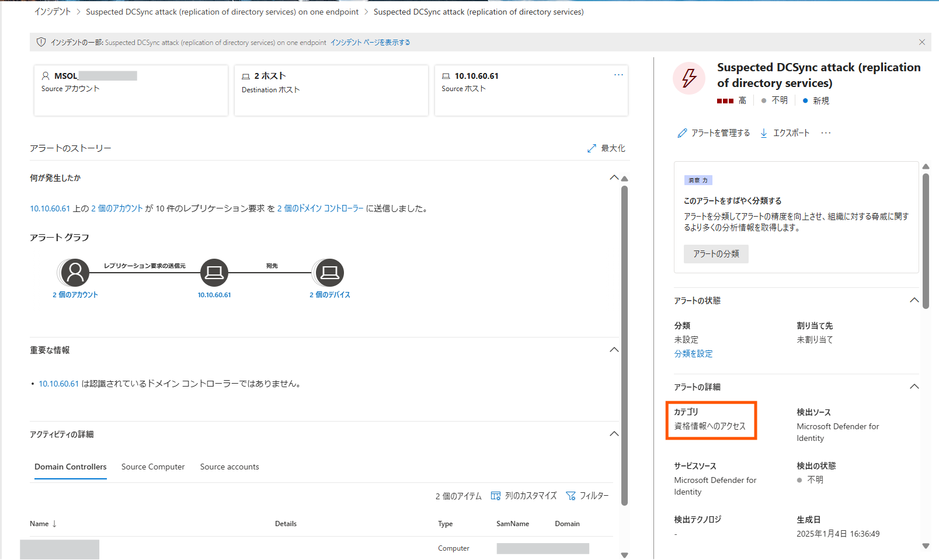View the incident page via インシデント ページを表示する
The width and height of the screenshot is (939, 560).
pyautogui.click(x=369, y=42)
